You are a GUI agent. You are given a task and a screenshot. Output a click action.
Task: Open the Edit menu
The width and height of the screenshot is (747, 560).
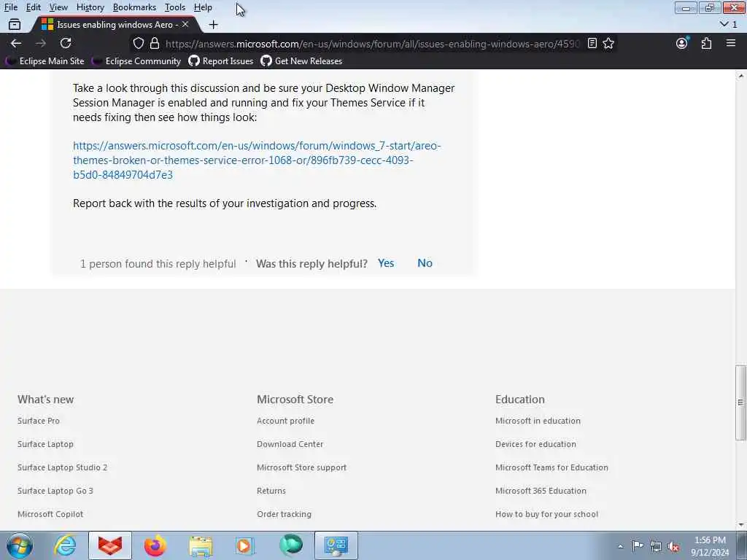(x=34, y=7)
